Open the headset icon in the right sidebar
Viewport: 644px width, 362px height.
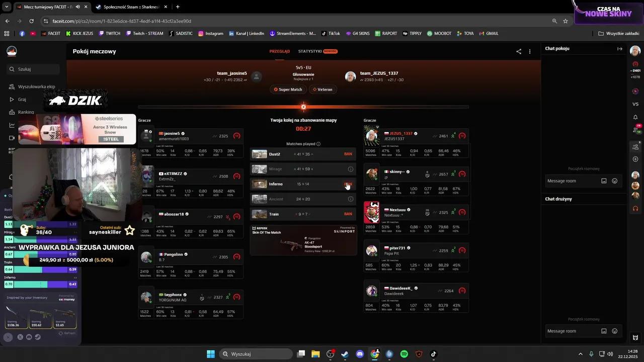click(x=635, y=208)
